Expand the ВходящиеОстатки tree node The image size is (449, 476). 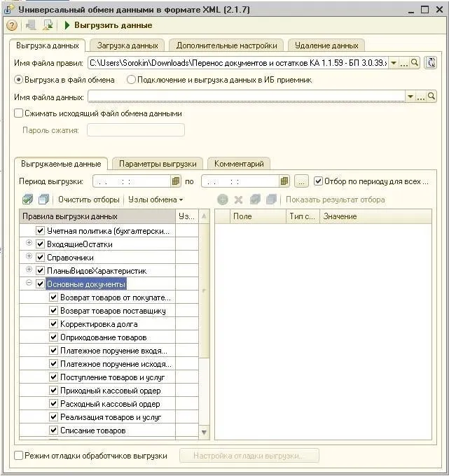click(29, 243)
